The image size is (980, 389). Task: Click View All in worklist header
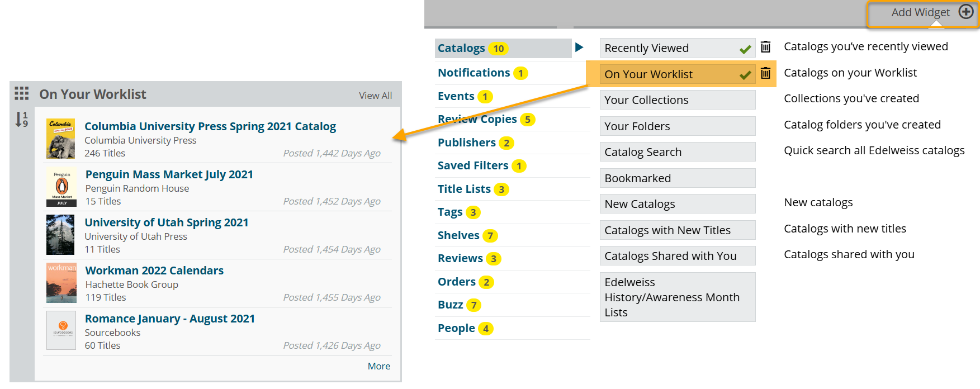click(375, 96)
